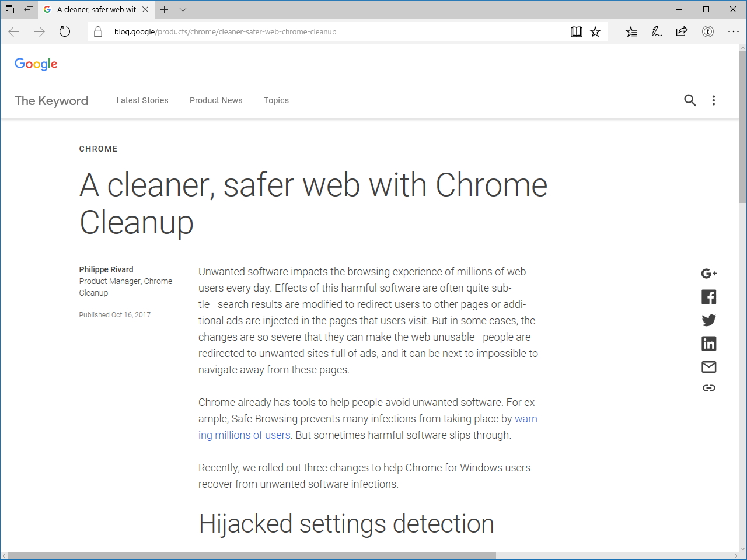Open the Topics navigation item

click(x=276, y=100)
